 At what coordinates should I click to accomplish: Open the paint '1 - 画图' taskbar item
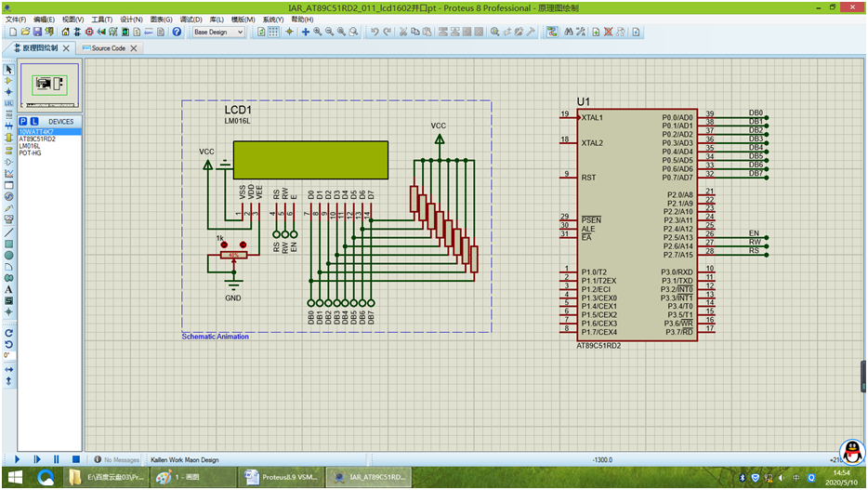192,477
